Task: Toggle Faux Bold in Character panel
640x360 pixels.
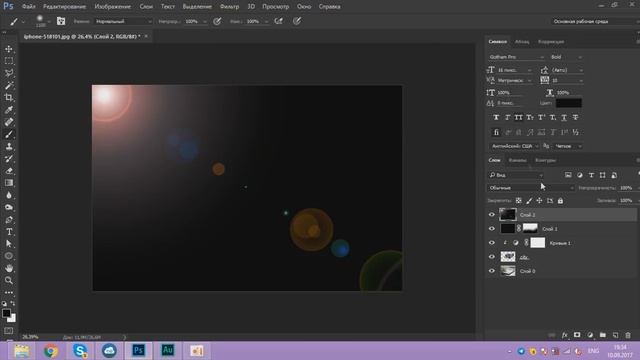Action: pos(496,118)
